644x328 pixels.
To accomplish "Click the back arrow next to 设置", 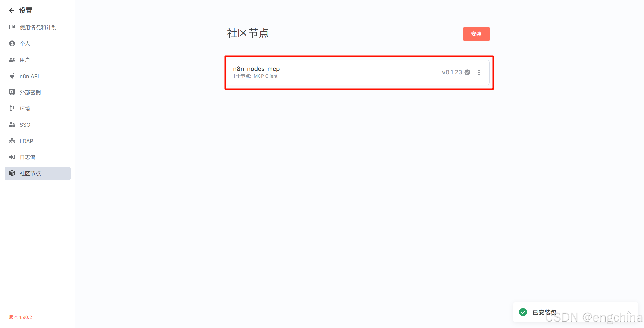I will 12,11.
